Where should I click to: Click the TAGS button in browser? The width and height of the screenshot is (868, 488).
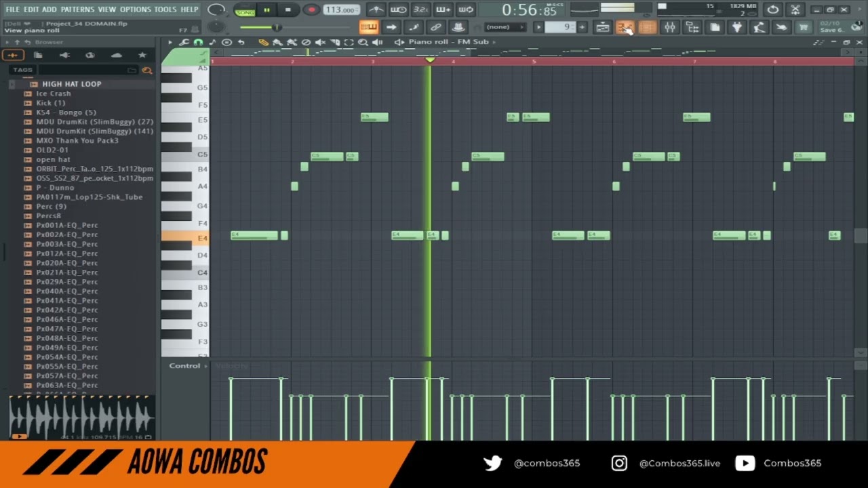[x=22, y=70]
